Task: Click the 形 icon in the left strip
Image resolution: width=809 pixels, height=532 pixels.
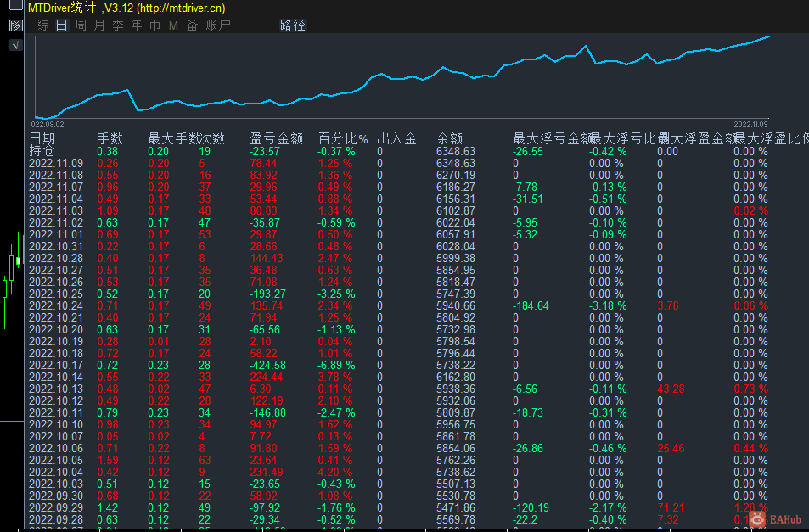Action: 14,25
